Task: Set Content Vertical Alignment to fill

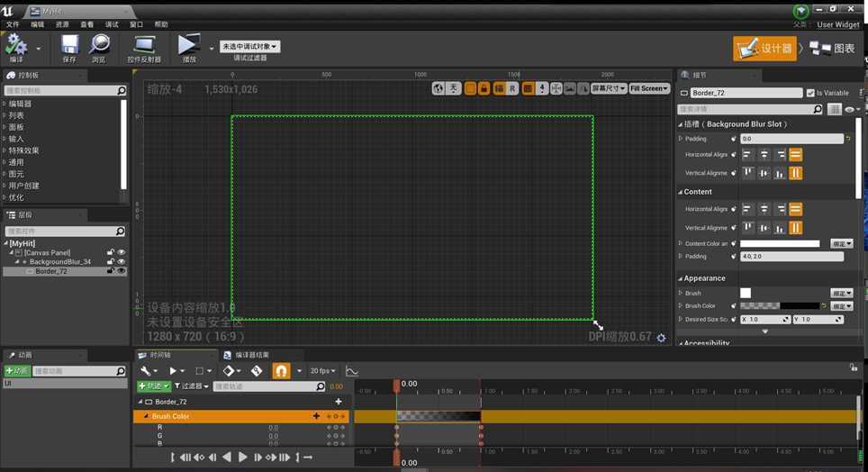Action: [795, 228]
